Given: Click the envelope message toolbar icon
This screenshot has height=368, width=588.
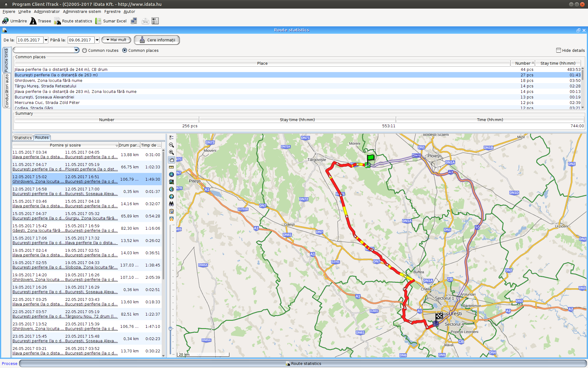Looking at the screenshot, I should click(x=145, y=21).
